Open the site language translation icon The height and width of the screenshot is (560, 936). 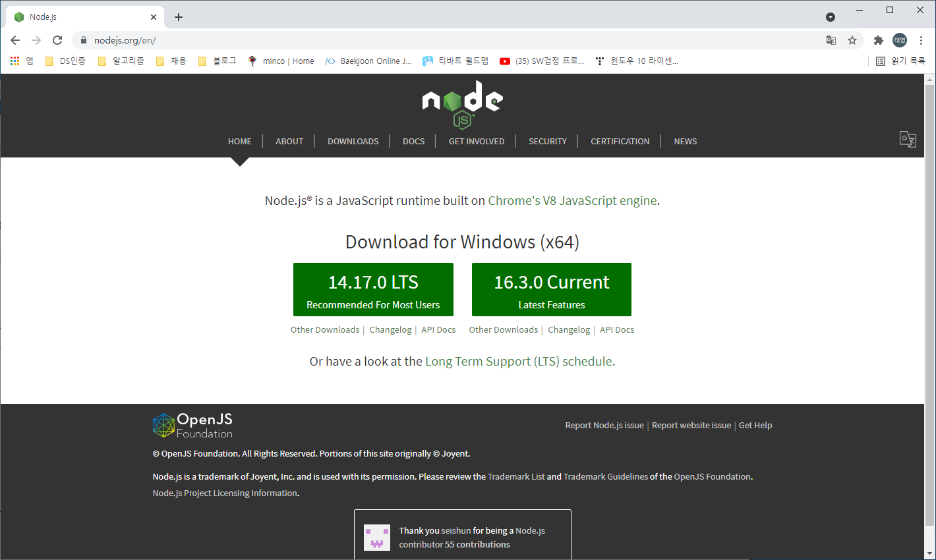point(908,139)
